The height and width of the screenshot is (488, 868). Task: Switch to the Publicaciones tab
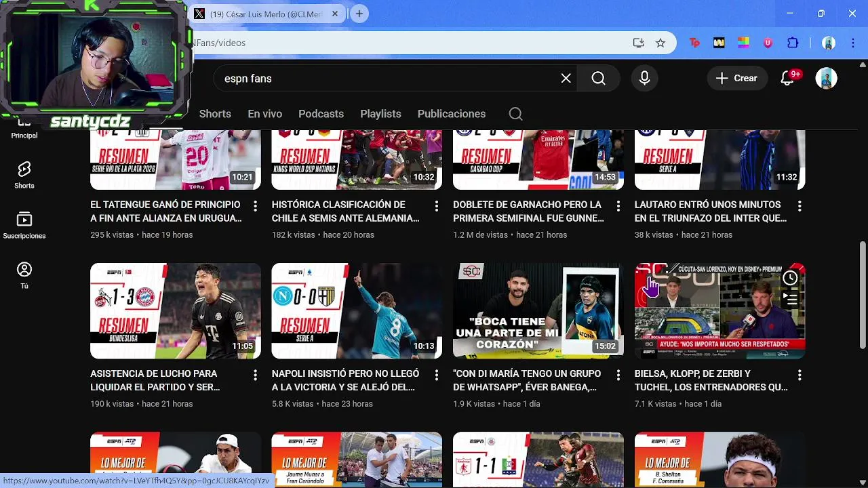[x=452, y=114]
